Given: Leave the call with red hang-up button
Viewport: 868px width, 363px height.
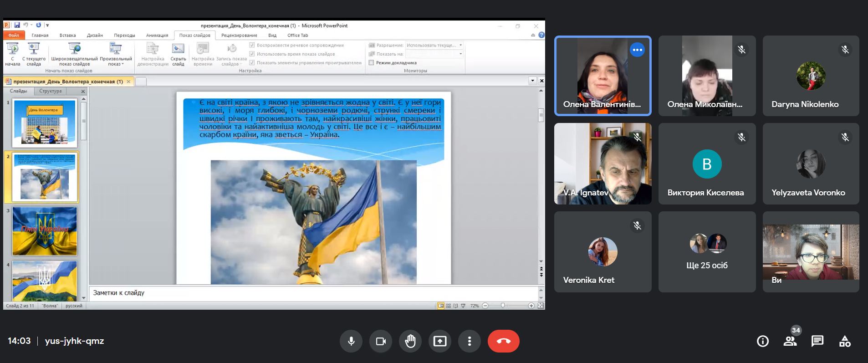Looking at the screenshot, I should (503, 341).
